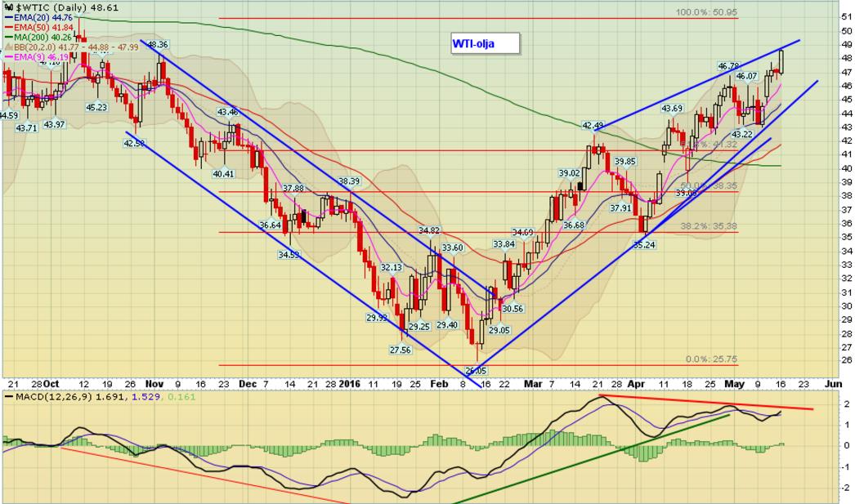Screen dimensions: 855x504
Task: Click the 46.07 price label
Action: (746, 76)
